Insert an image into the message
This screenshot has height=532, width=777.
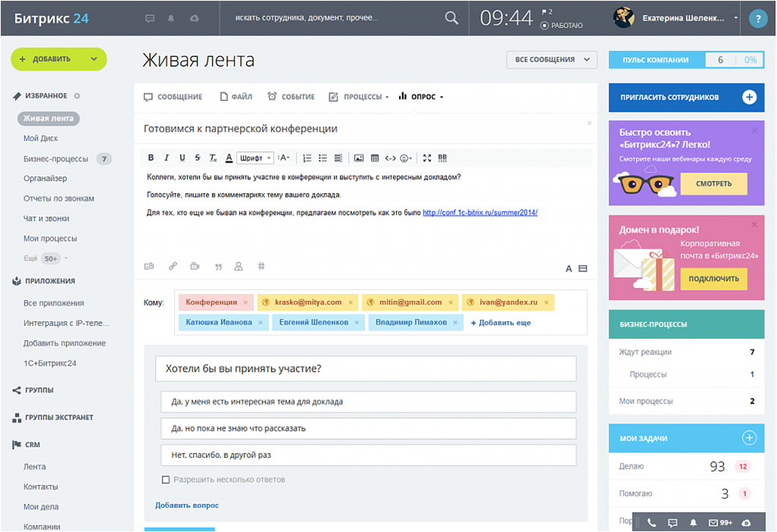[359, 158]
